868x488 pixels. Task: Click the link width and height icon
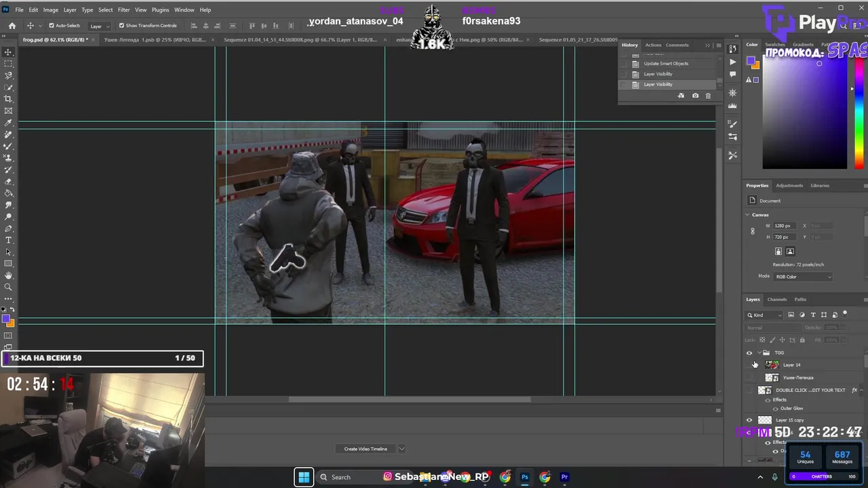pos(752,231)
